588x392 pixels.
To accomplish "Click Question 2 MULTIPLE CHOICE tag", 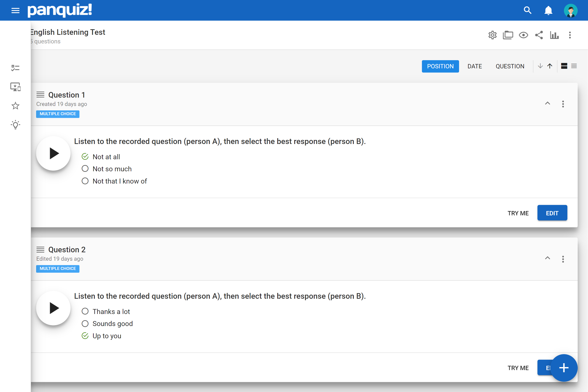I will click(58, 269).
